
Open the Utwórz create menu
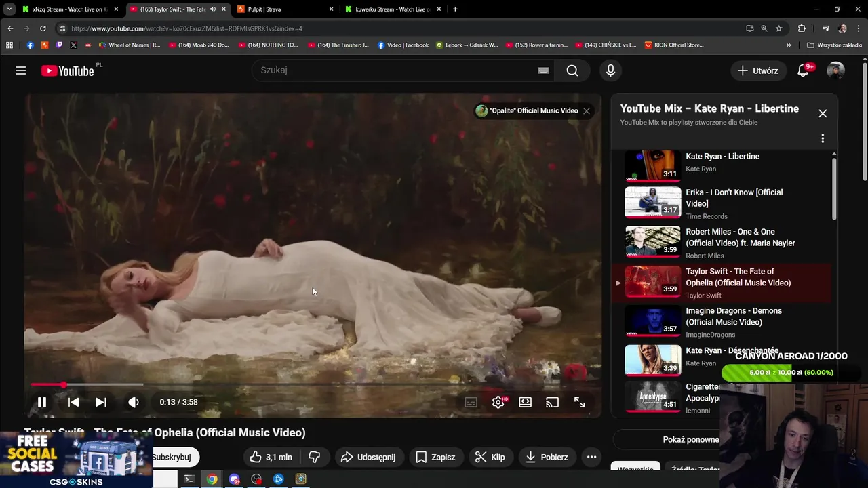coord(757,70)
